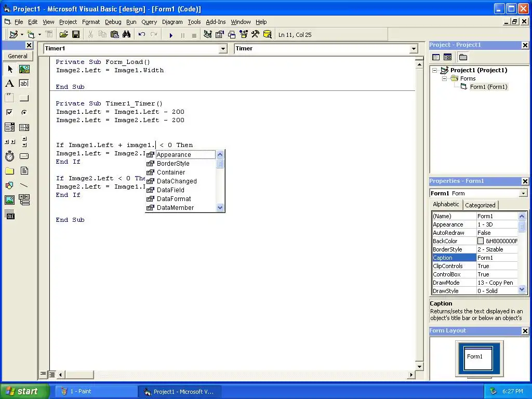Screen dimensions: 532x399
Task: Start the program with Run button
Action: pyautogui.click(x=171, y=35)
